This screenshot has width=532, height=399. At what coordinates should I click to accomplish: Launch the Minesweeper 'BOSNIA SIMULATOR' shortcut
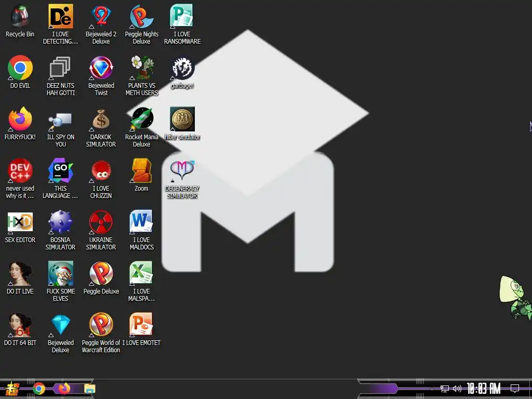point(60,222)
